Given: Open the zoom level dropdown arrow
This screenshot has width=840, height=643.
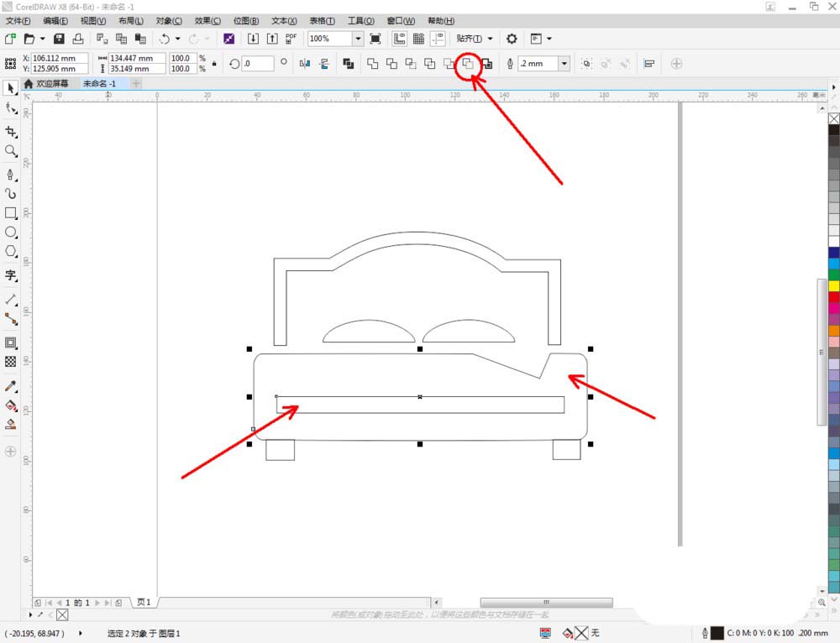Looking at the screenshot, I should click(x=358, y=39).
